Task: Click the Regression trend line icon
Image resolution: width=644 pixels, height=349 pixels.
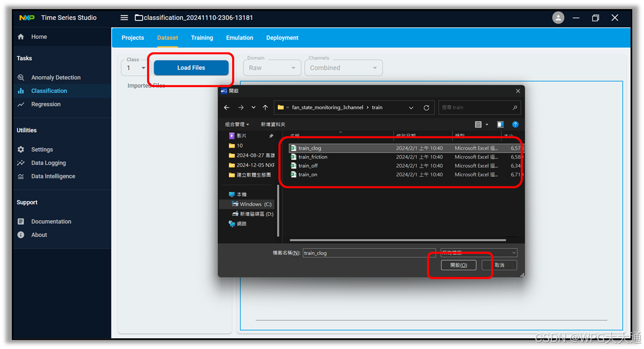Action: tap(21, 104)
